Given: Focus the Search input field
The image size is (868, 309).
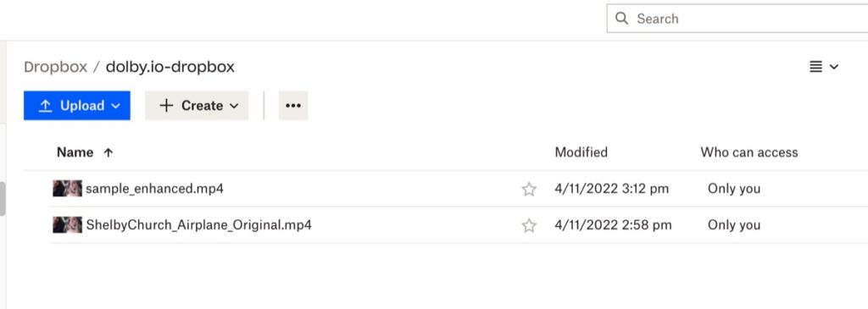Looking at the screenshot, I should 737,19.
